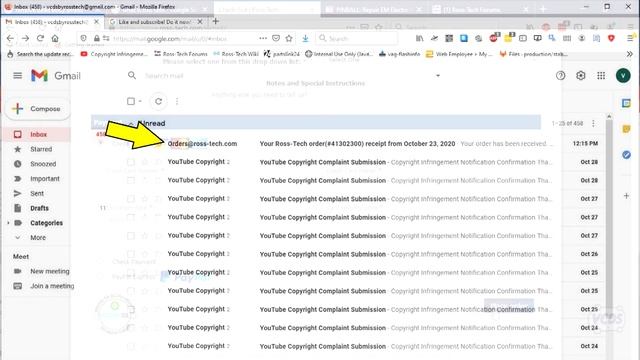Toggle the select-all messages checkbox
Image resolution: width=640 pixels, height=360 pixels.
(x=131, y=101)
